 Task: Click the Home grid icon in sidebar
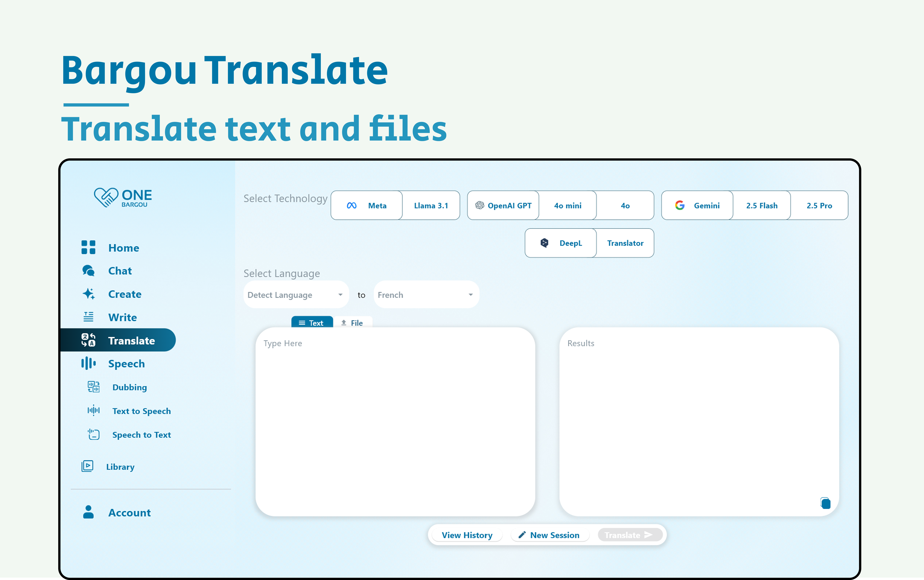(88, 247)
